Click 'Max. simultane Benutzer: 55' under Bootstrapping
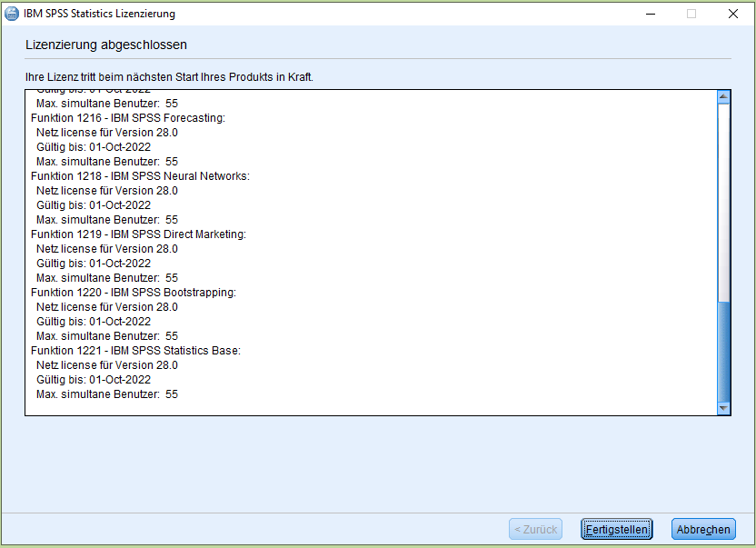The width and height of the screenshot is (756, 548). pos(107,335)
